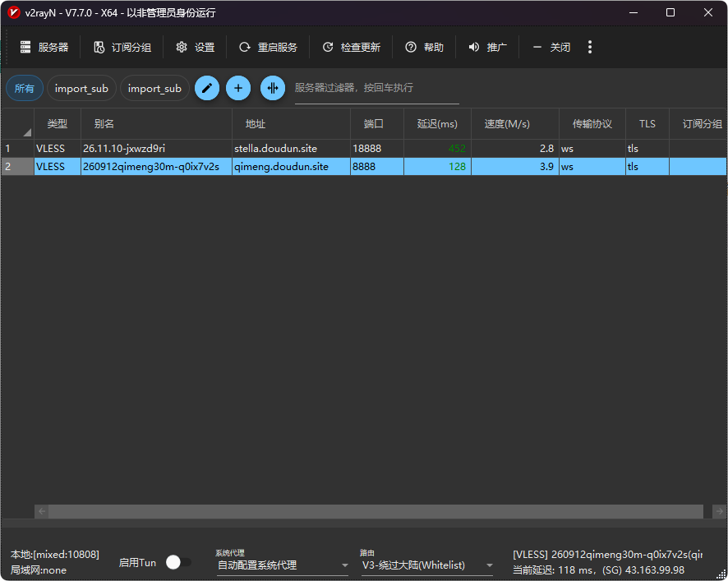Click the 推广 promotion button
This screenshot has height=581, width=728.
(487, 48)
